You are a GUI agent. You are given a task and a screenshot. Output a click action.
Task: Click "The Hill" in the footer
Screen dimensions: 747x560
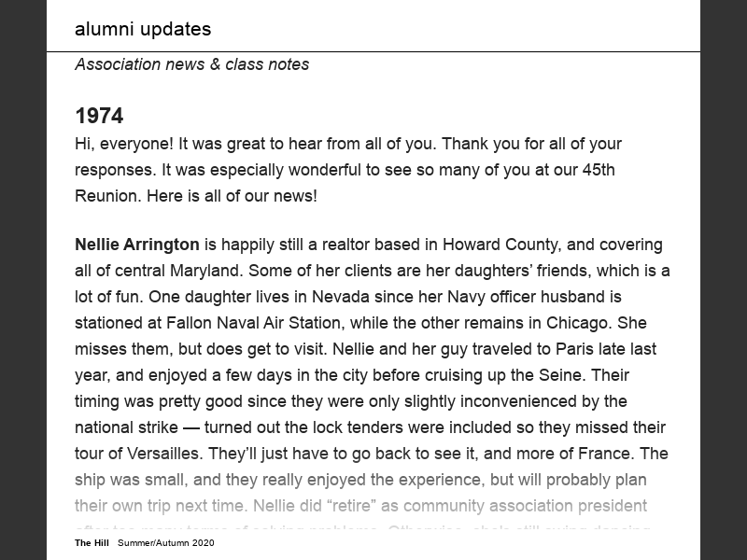coord(92,543)
